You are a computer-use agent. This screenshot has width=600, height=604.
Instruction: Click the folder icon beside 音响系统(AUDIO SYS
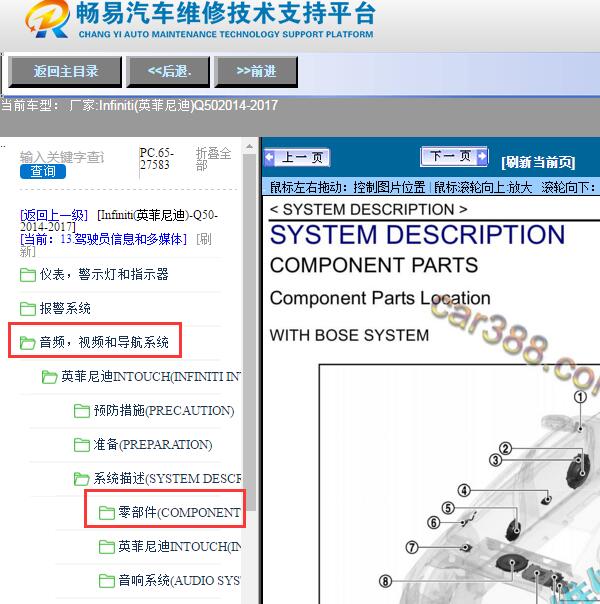107,581
